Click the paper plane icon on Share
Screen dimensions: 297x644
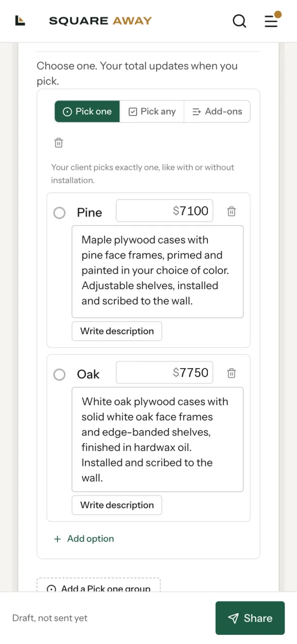click(x=233, y=618)
